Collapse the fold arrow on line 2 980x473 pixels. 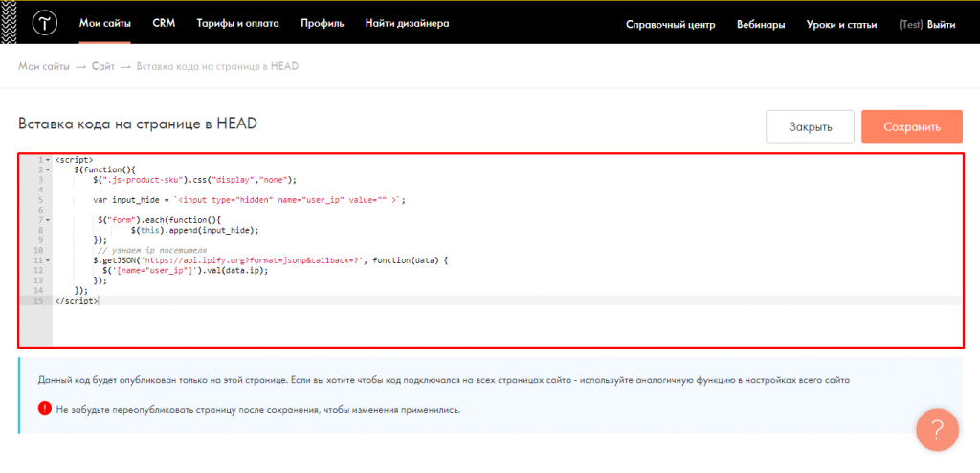[x=48, y=169]
